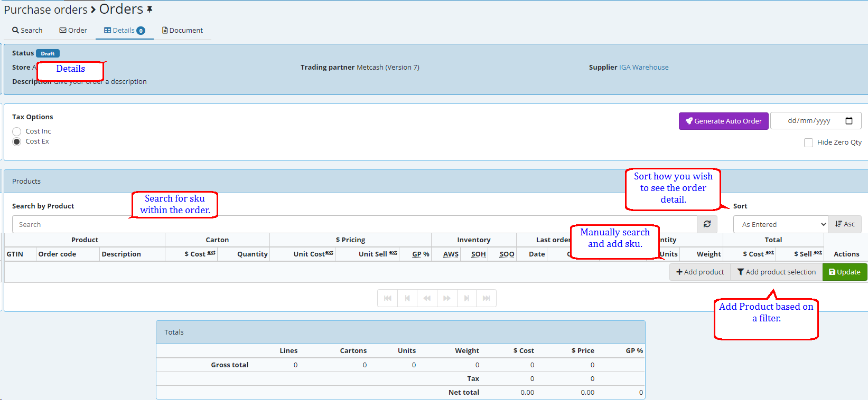Open the Search tab
The height and width of the screenshot is (400, 868).
[x=27, y=30]
